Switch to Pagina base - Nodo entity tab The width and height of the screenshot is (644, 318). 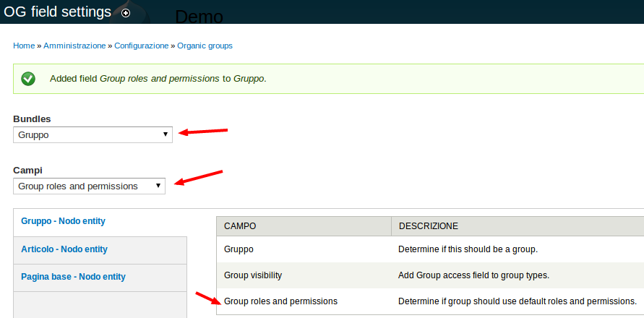[x=73, y=277]
